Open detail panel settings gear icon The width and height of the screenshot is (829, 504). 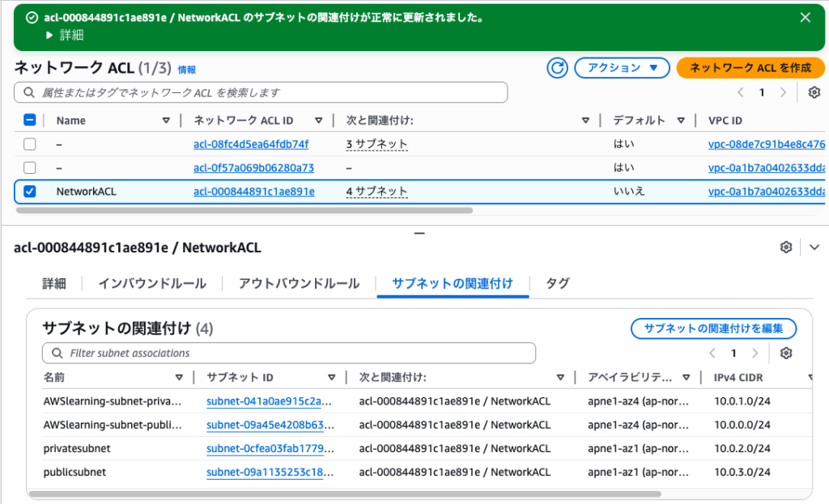785,248
